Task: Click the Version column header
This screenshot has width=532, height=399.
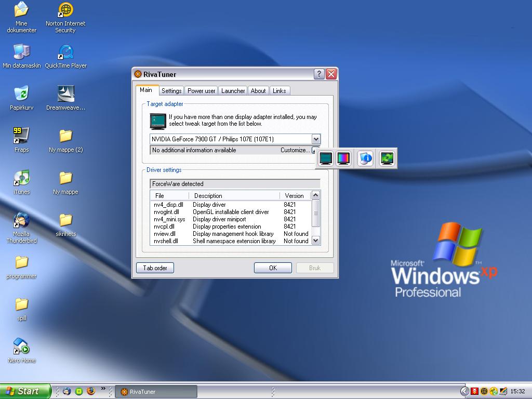Action: click(x=295, y=196)
